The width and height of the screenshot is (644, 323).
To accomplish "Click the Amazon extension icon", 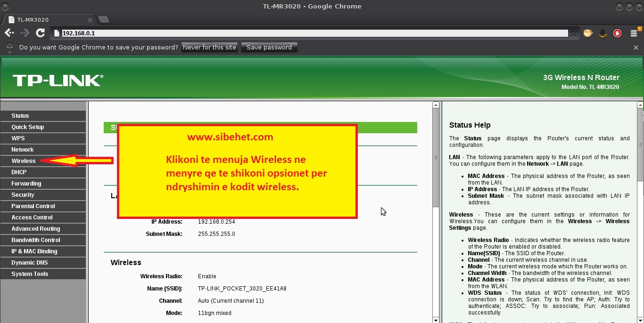I will [x=603, y=33].
